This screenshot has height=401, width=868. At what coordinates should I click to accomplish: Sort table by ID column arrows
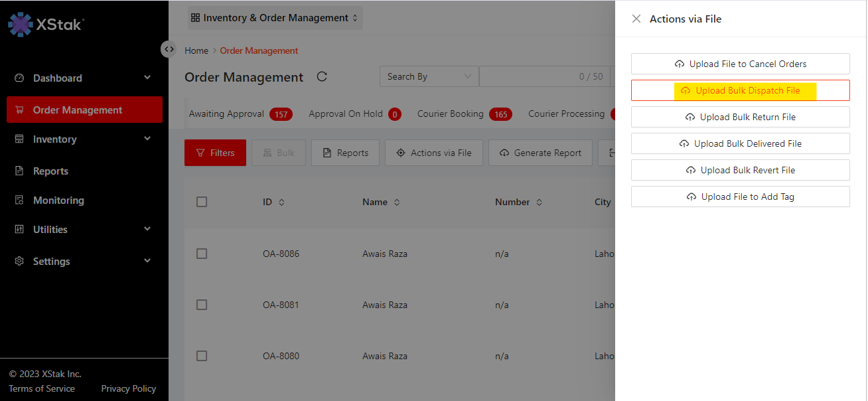[281, 202]
